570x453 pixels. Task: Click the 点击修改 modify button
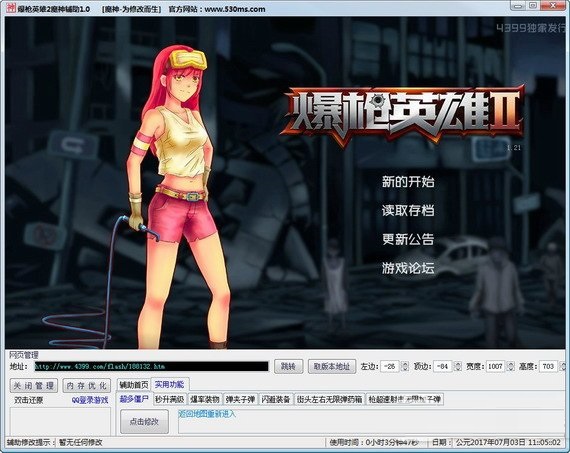tap(144, 421)
